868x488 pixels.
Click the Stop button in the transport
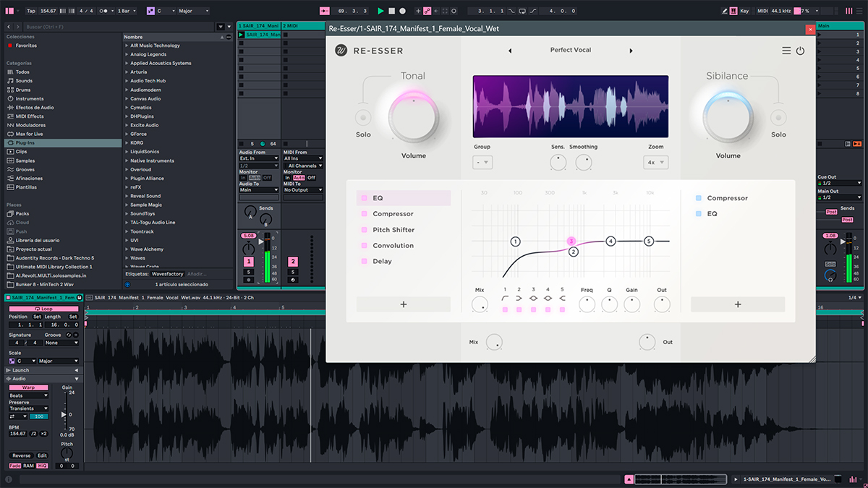coord(391,11)
